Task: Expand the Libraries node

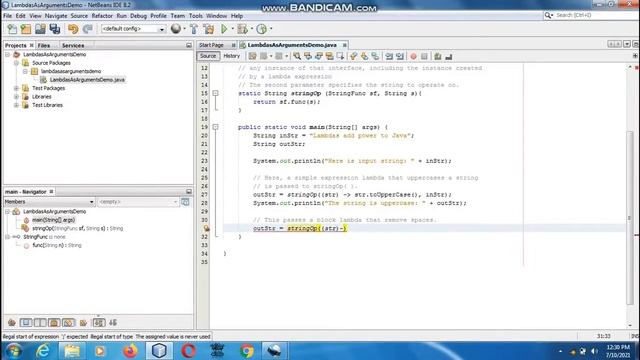Action: [x=16, y=97]
